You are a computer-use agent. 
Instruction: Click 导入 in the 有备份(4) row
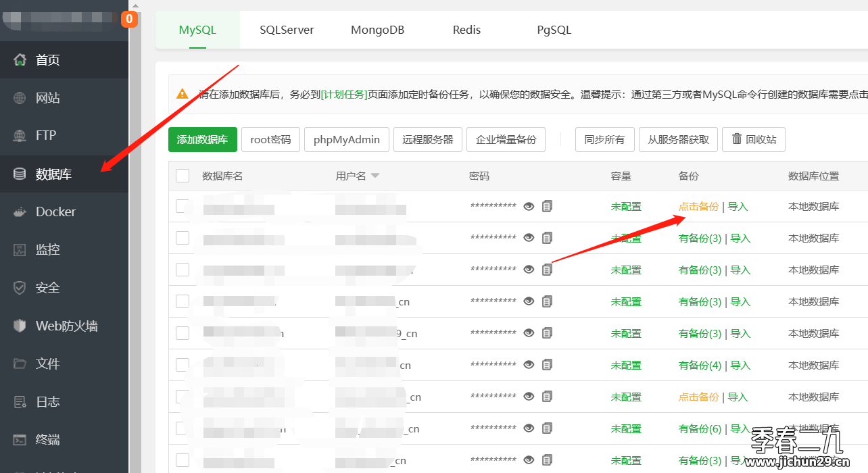click(740, 365)
